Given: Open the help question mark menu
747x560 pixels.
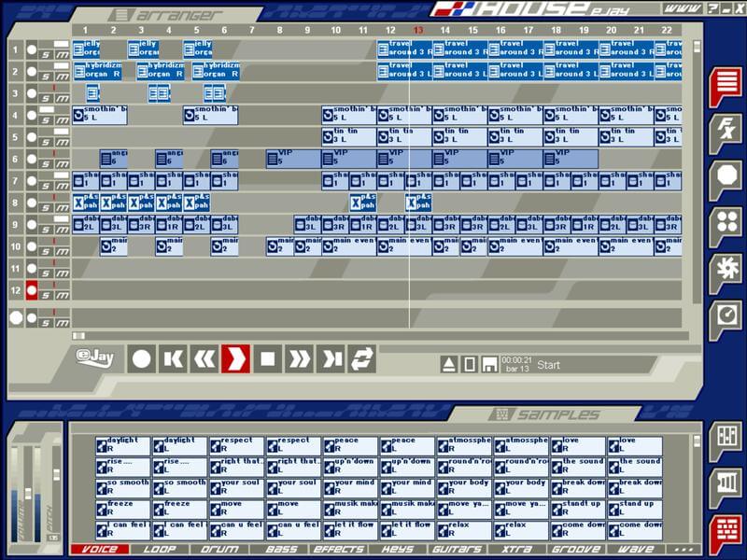Looking at the screenshot, I should pyautogui.click(x=712, y=8).
